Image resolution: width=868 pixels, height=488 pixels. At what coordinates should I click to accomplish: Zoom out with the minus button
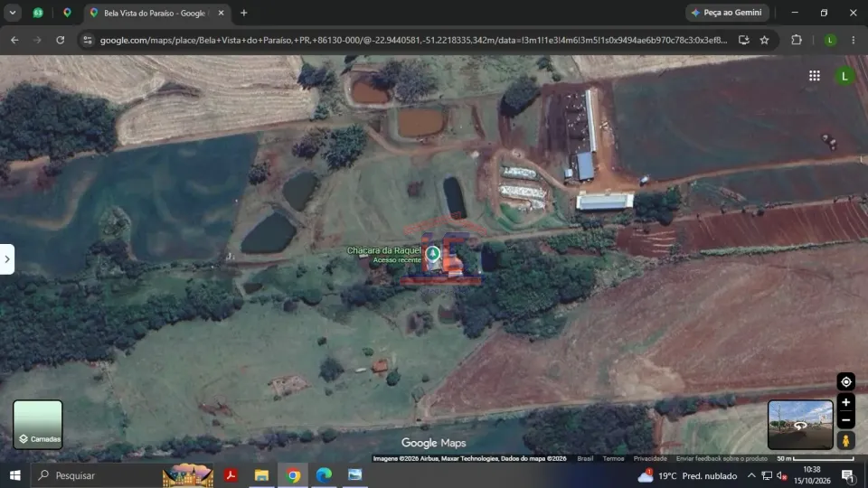[x=846, y=420]
